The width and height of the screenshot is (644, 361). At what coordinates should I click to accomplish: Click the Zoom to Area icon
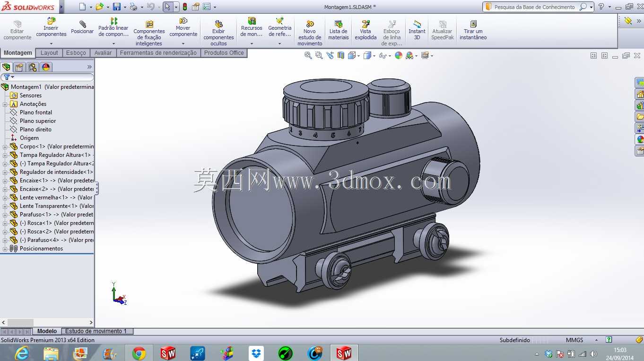(x=319, y=55)
